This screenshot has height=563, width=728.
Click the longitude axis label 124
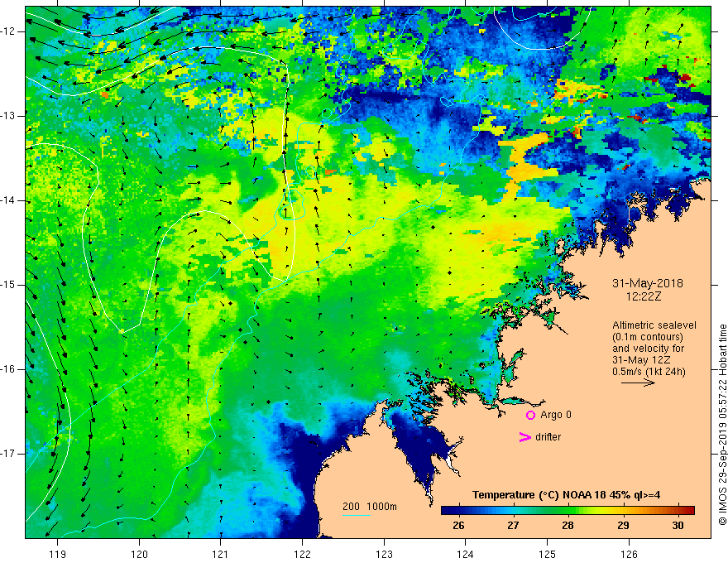466,554
